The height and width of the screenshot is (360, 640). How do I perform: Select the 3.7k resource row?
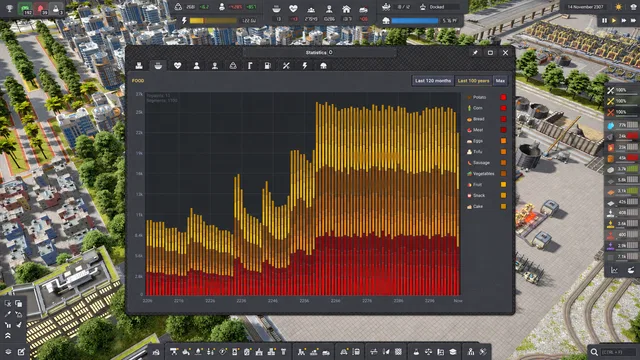pyautogui.click(x=622, y=169)
